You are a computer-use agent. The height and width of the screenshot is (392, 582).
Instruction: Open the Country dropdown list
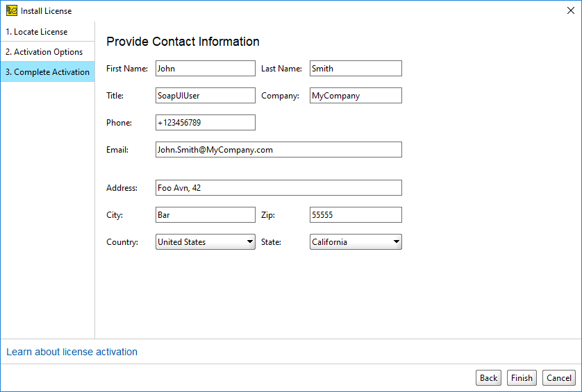[x=206, y=242]
